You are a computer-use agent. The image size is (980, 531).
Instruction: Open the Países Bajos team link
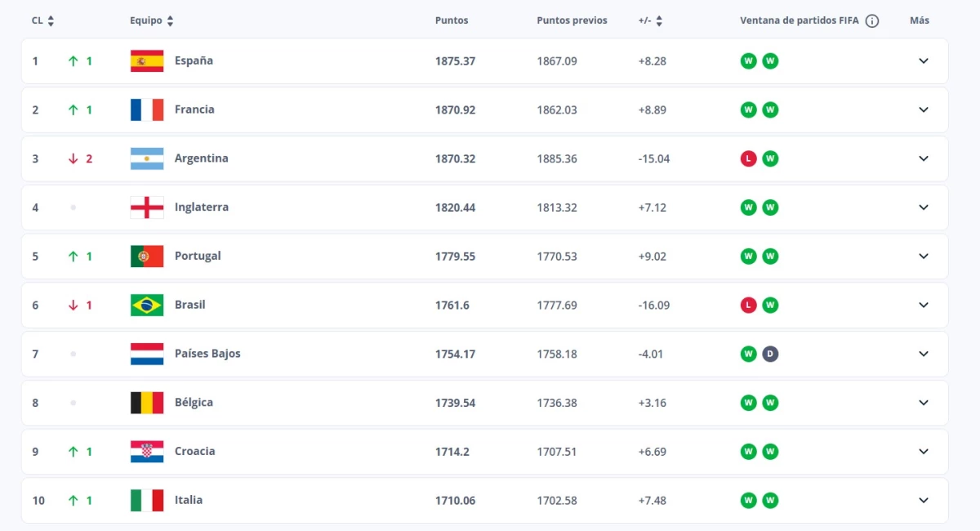point(207,354)
